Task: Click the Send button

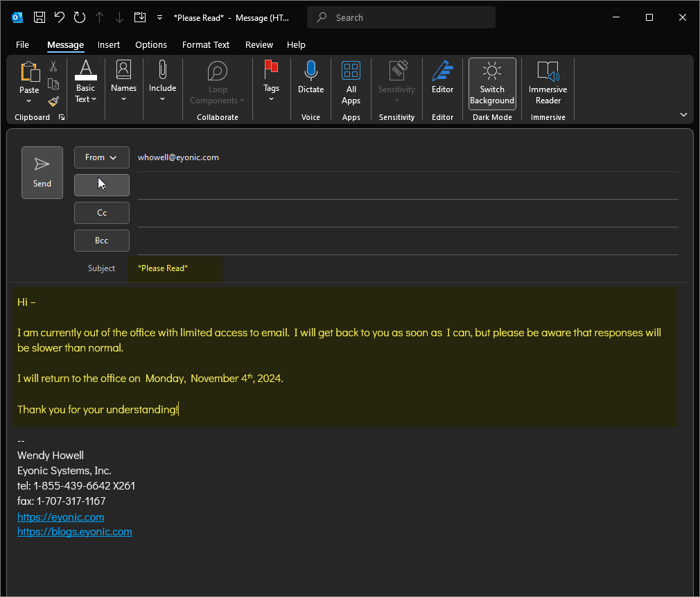Action: tap(42, 172)
